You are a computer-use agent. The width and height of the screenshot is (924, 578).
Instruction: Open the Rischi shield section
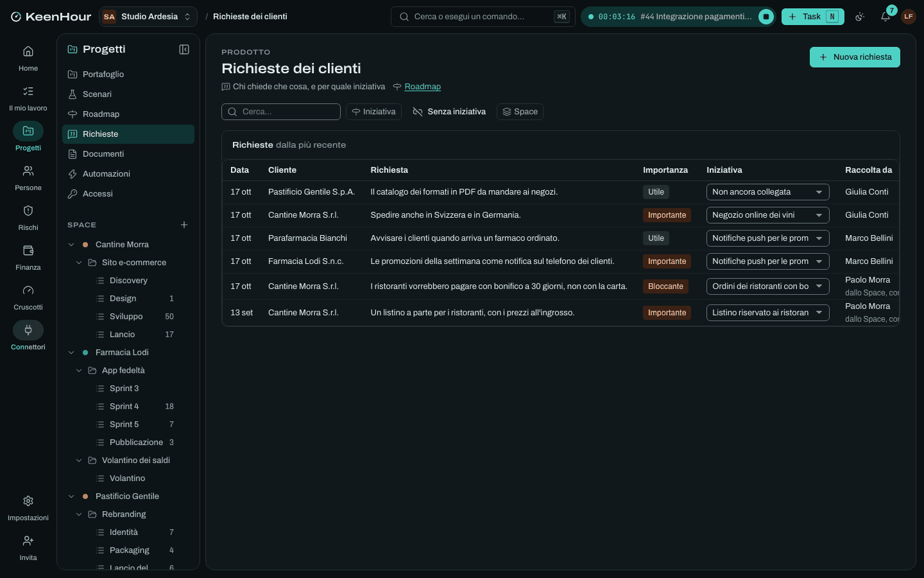click(x=28, y=218)
